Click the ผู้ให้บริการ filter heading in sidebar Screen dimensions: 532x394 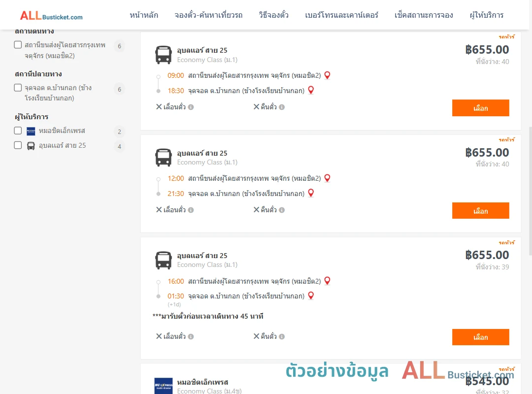click(32, 117)
